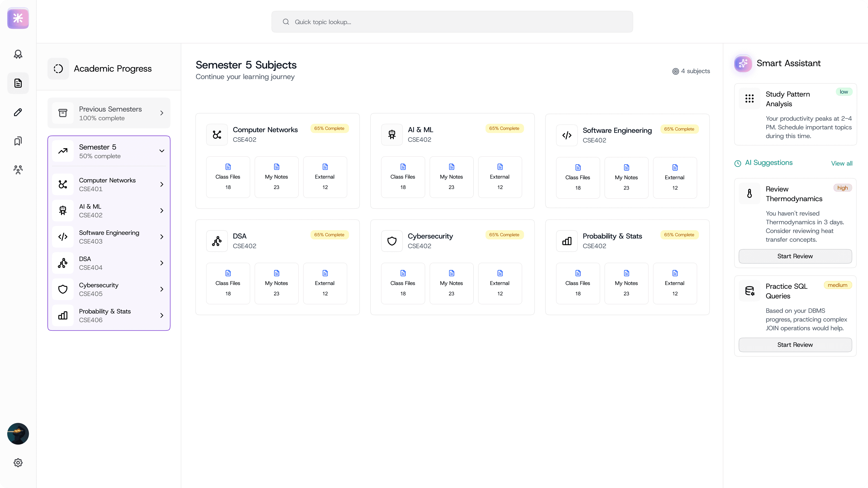Select Probability & Stats CSE406 sidebar item
Screen dimensions: 868x488
(x=109, y=316)
